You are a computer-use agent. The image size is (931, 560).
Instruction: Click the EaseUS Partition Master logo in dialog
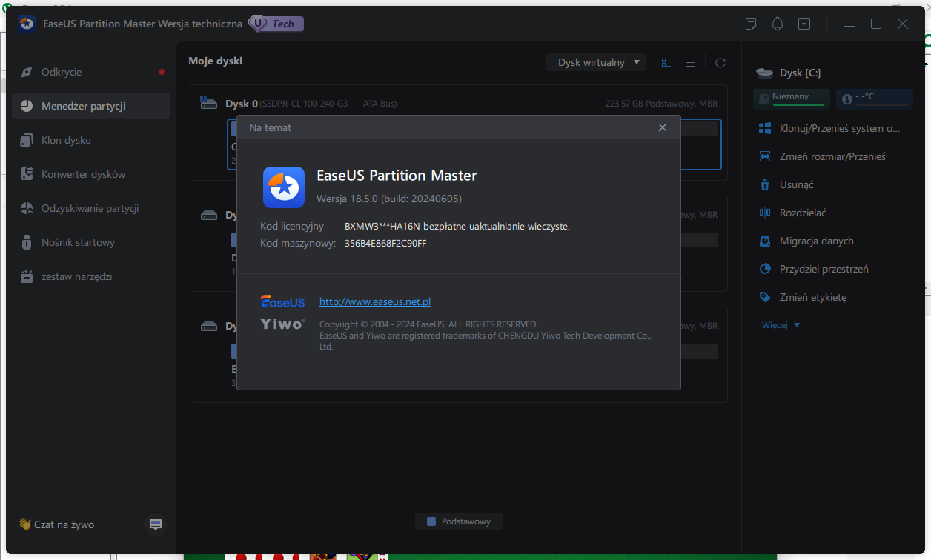click(x=284, y=187)
